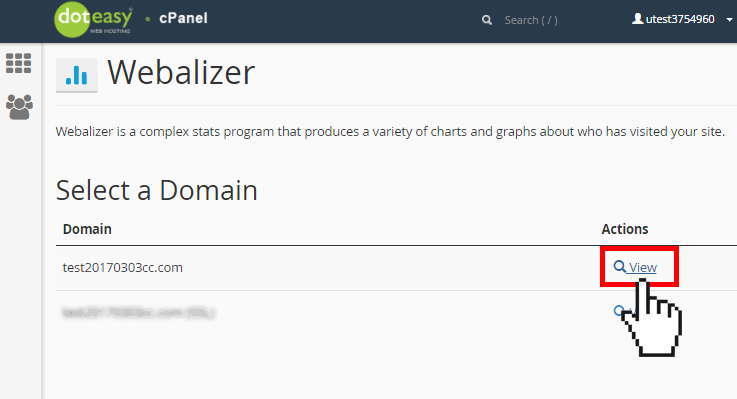Click the Select a Domain heading
This screenshot has width=737, height=399.
point(157,190)
